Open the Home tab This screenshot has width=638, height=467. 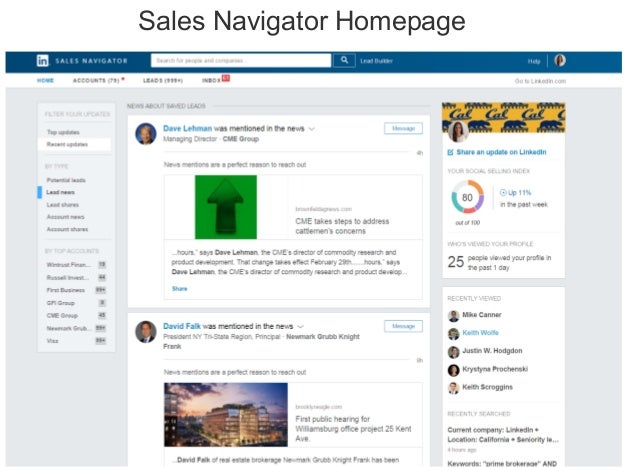45,81
